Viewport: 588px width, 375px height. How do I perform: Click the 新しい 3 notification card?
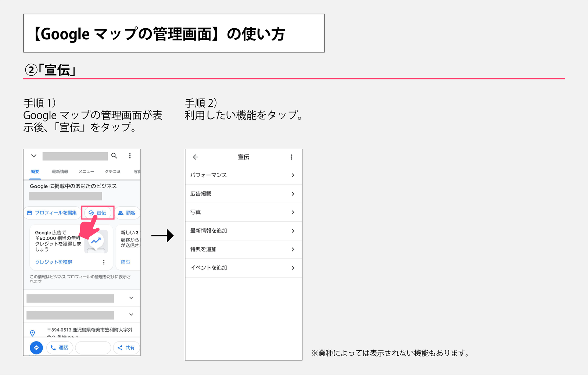coord(129,247)
